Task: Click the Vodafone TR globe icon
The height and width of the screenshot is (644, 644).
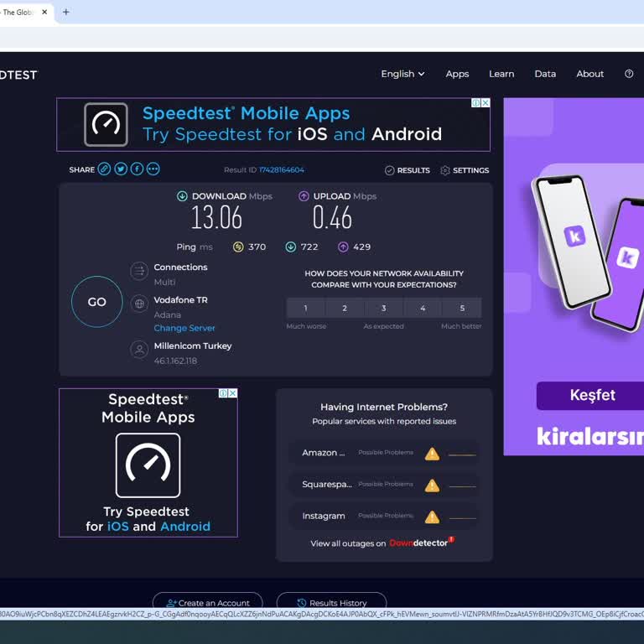Action: coord(139,304)
